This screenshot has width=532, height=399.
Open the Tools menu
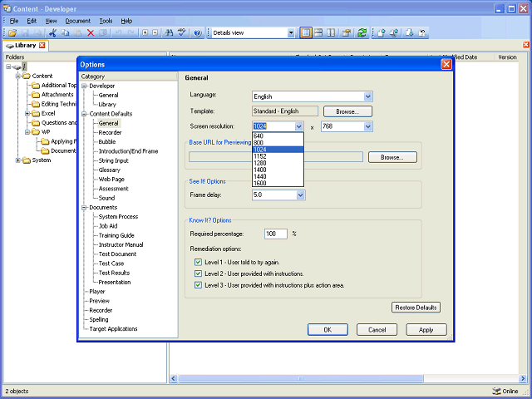click(x=106, y=21)
